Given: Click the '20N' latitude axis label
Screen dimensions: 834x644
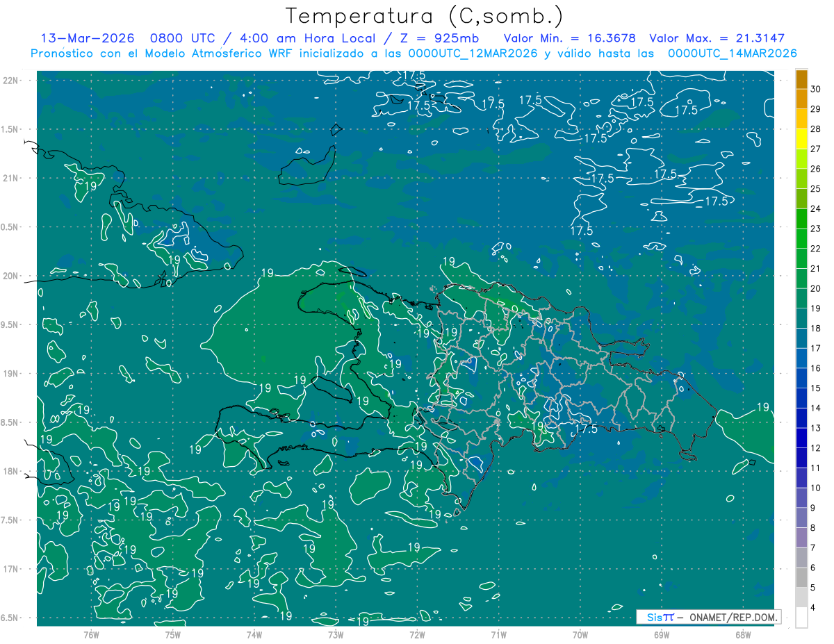Looking at the screenshot, I should click(10, 276).
